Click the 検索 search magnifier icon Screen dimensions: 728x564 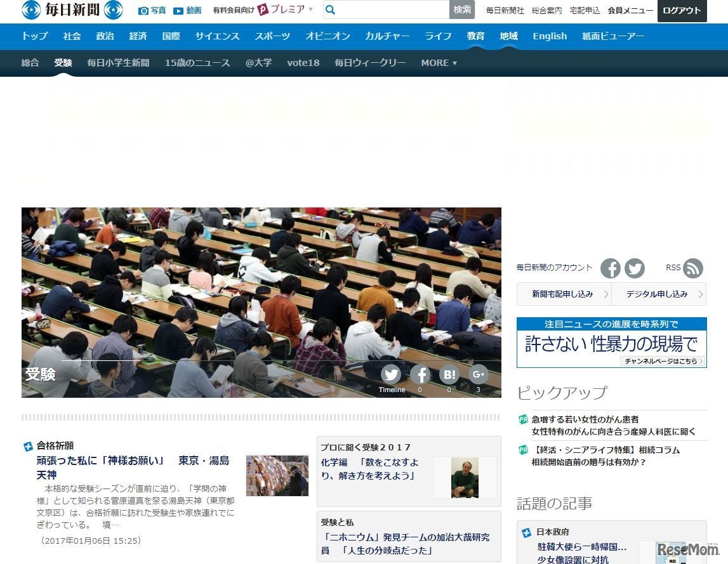click(330, 10)
